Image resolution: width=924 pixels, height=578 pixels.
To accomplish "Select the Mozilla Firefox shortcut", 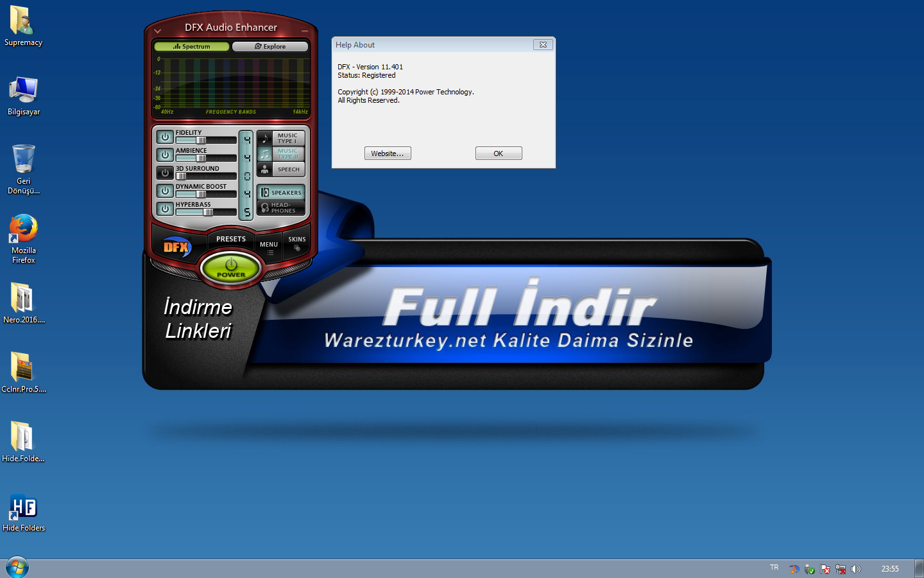I will click(24, 239).
